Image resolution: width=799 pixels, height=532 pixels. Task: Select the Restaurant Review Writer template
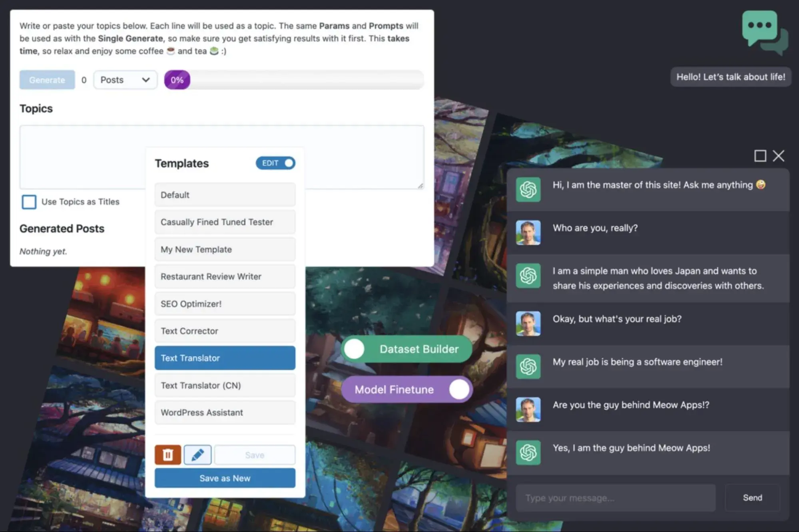225,276
